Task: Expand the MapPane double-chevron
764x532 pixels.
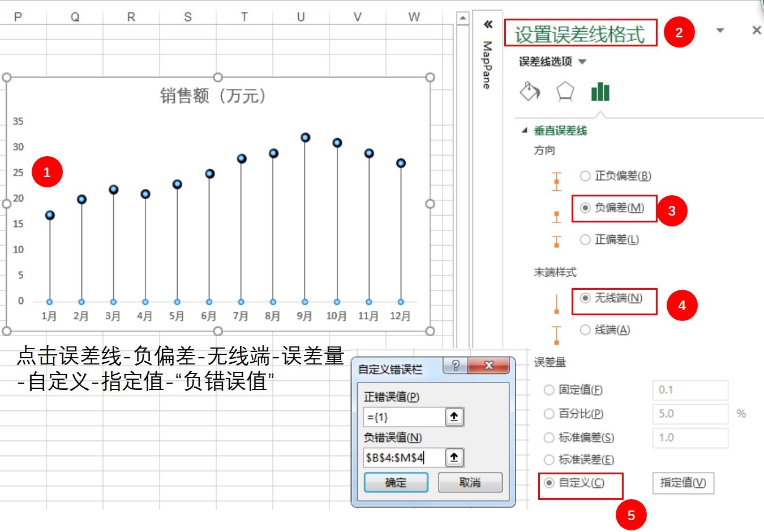Action: [488, 24]
